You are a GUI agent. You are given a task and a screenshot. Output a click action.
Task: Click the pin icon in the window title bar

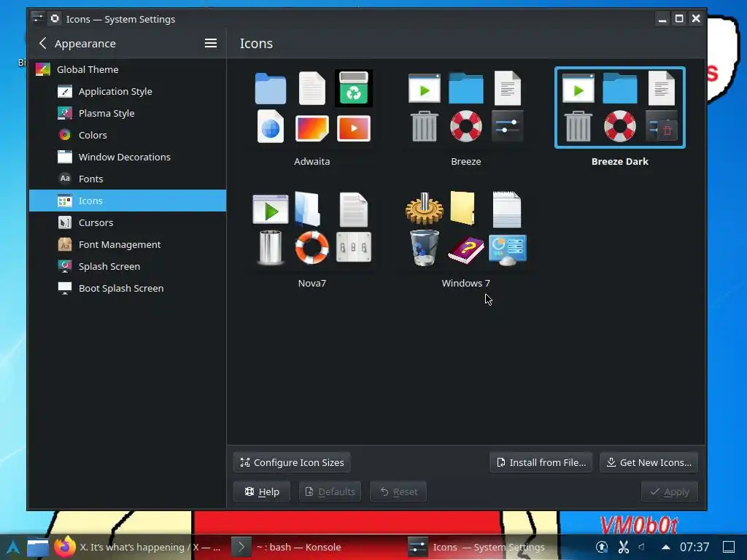55,18
